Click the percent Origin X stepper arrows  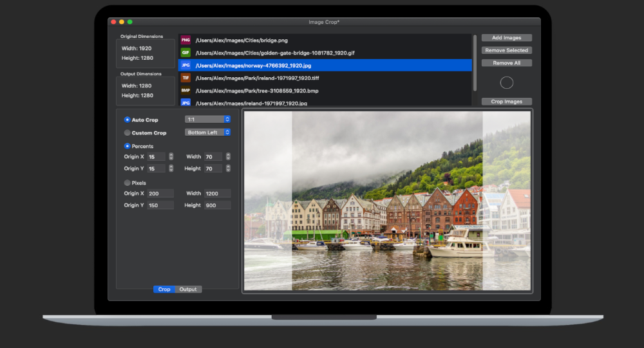tap(171, 156)
